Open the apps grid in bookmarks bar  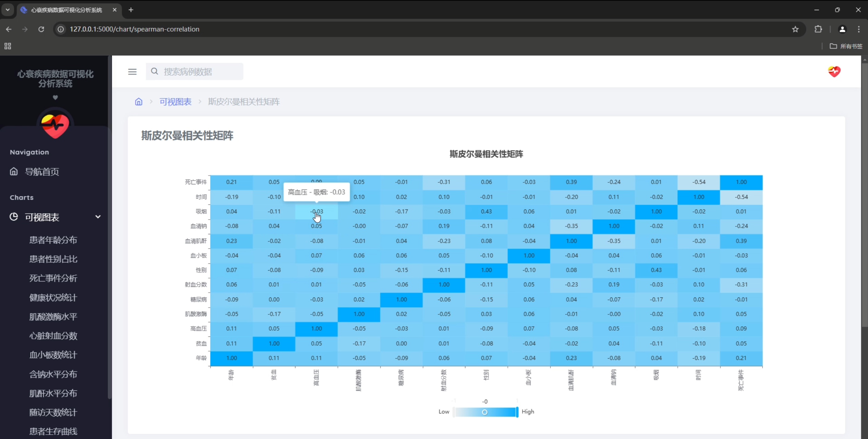(8, 46)
